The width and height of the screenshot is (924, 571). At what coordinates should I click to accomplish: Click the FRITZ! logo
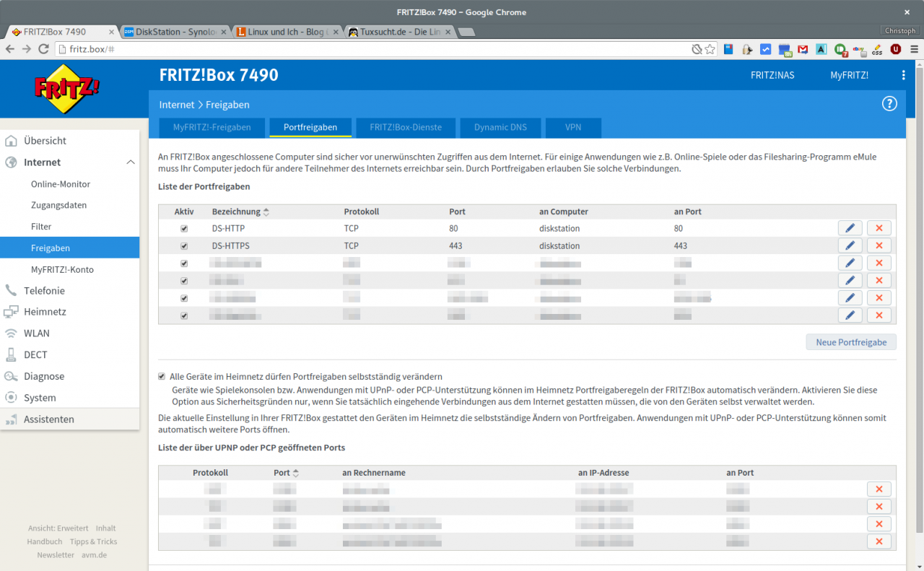(x=67, y=87)
